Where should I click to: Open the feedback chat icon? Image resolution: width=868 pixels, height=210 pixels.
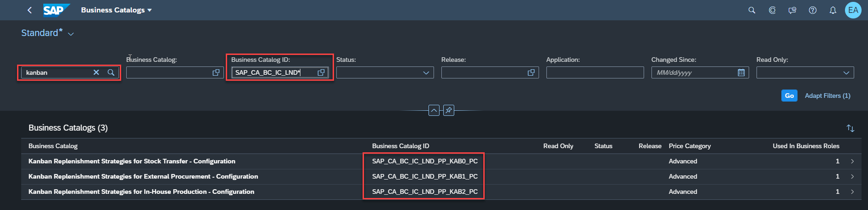[792, 10]
